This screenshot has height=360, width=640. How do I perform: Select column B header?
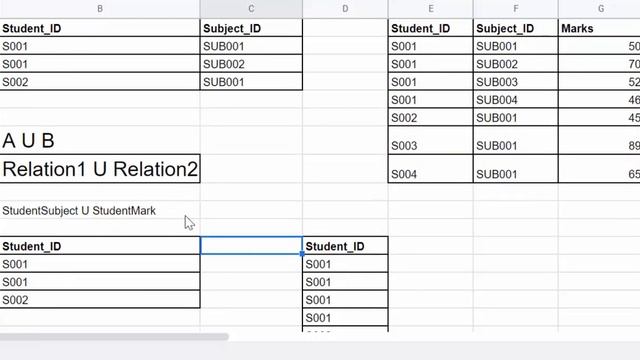(100, 9)
